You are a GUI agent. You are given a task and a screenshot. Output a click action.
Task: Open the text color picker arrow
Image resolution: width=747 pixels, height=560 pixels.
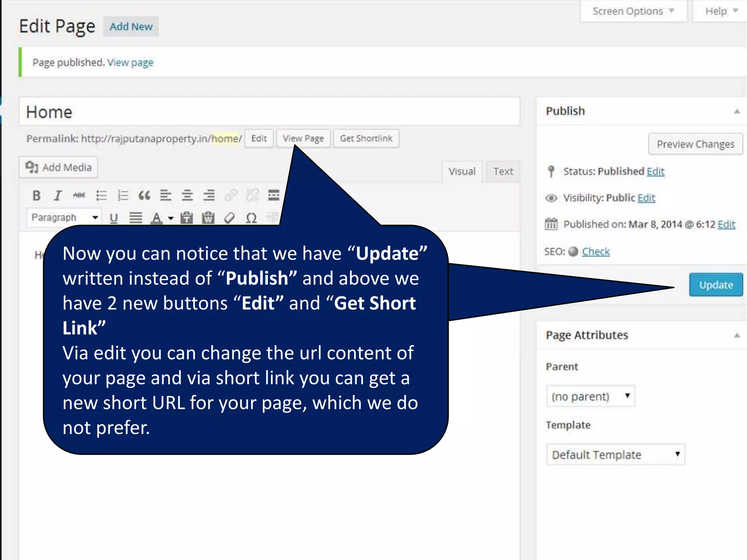[171, 218]
